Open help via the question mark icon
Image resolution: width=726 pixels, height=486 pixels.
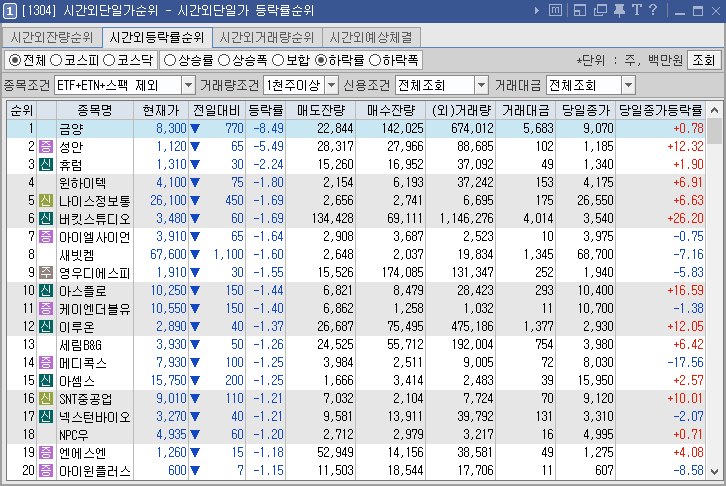(652, 10)
